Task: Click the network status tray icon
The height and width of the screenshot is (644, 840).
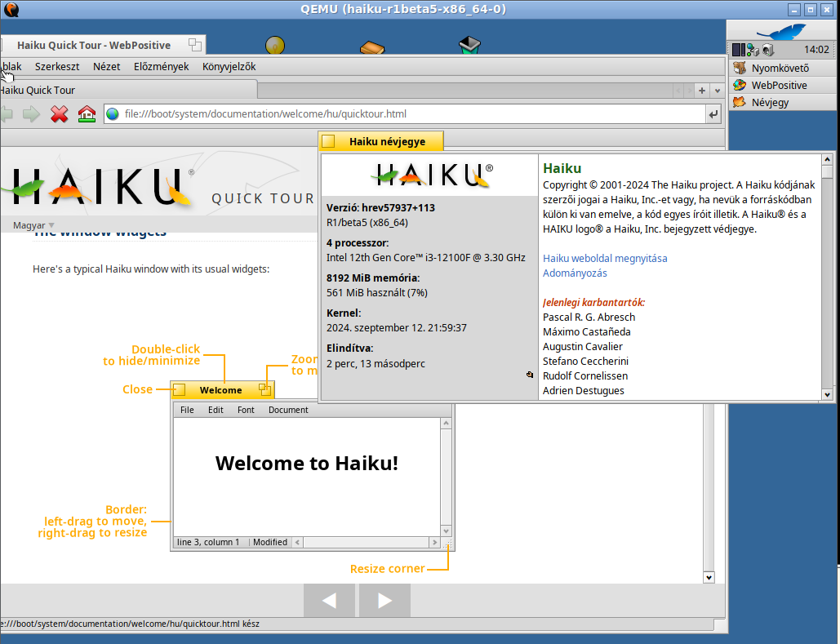Action: click(753, 50)
